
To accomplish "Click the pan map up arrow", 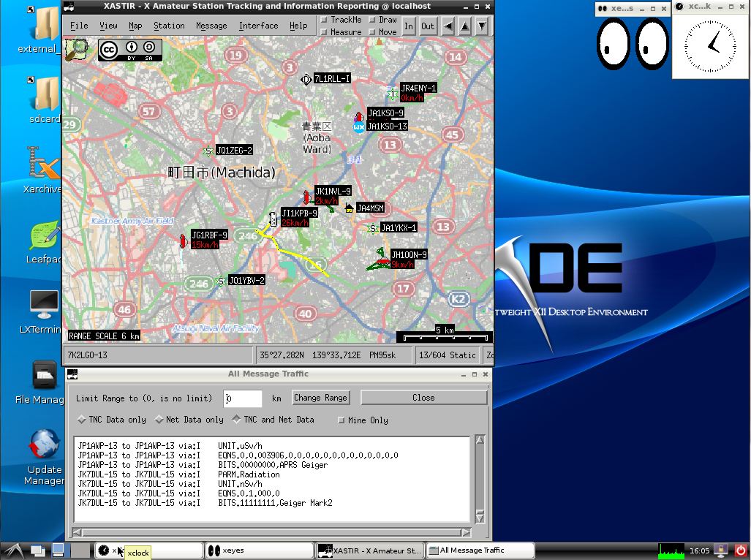I will point(465,26).
